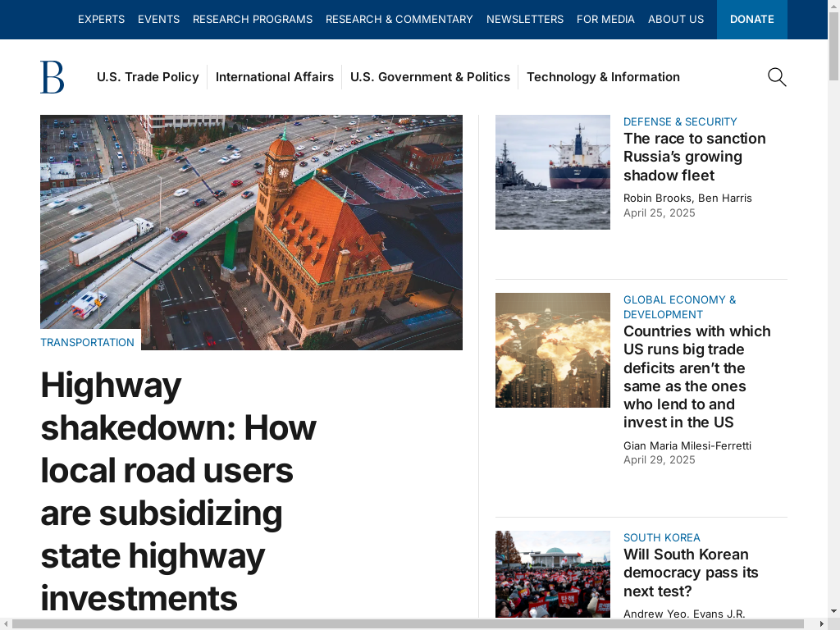Open the Newsletters page
Screen dimensions: 840x630
pos(525,20)
